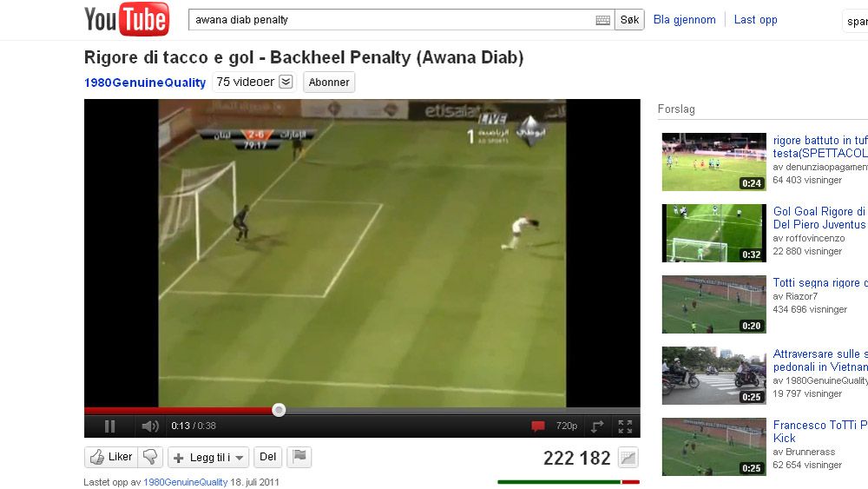Click the thumbs-down dislike icon

coord(150,457)
